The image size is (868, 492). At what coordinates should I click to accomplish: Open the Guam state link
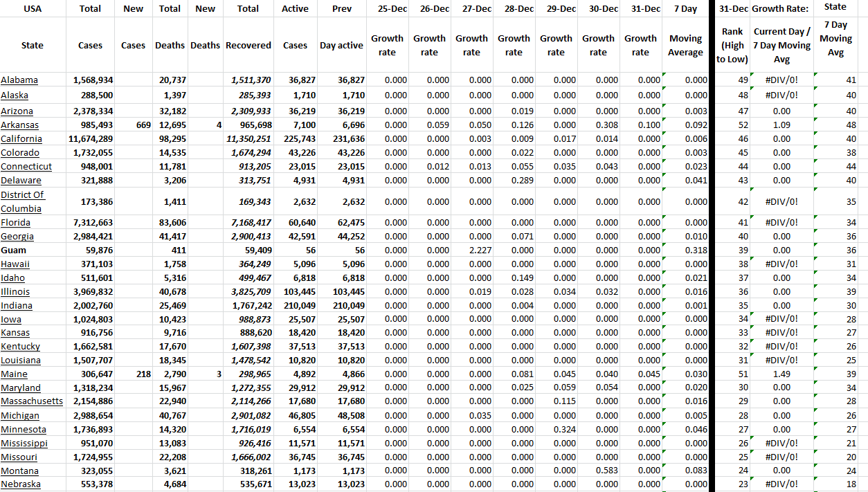pos(16,250)
